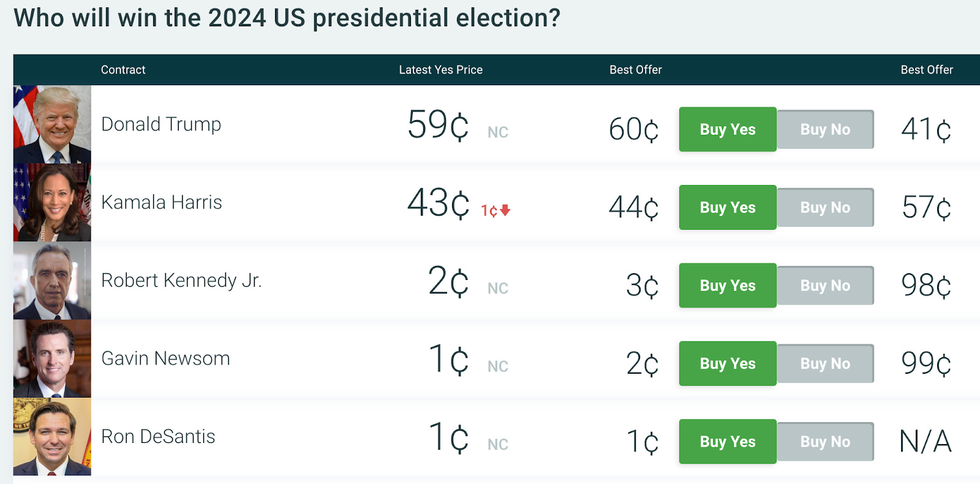Click Buy No for Gavin Newsom
The width and height of the screenshot is (980, 484).
(825, 363)
